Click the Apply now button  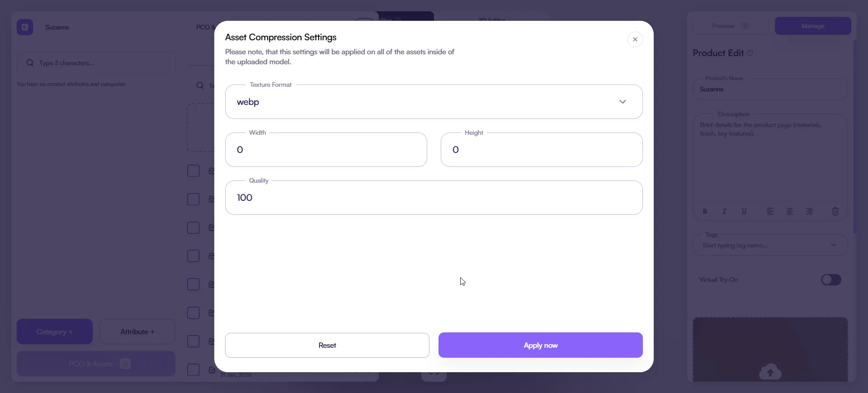(x=540, y=345)
